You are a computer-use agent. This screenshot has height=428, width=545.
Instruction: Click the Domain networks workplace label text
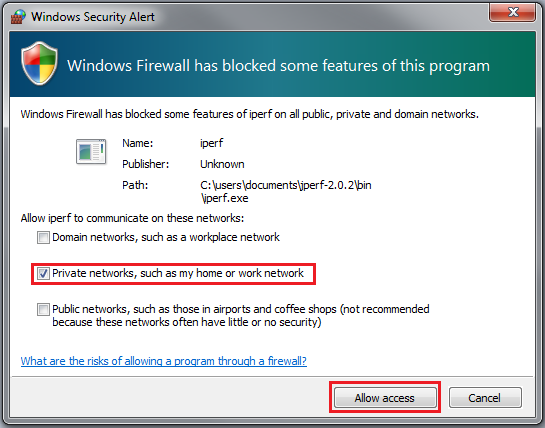166,237
